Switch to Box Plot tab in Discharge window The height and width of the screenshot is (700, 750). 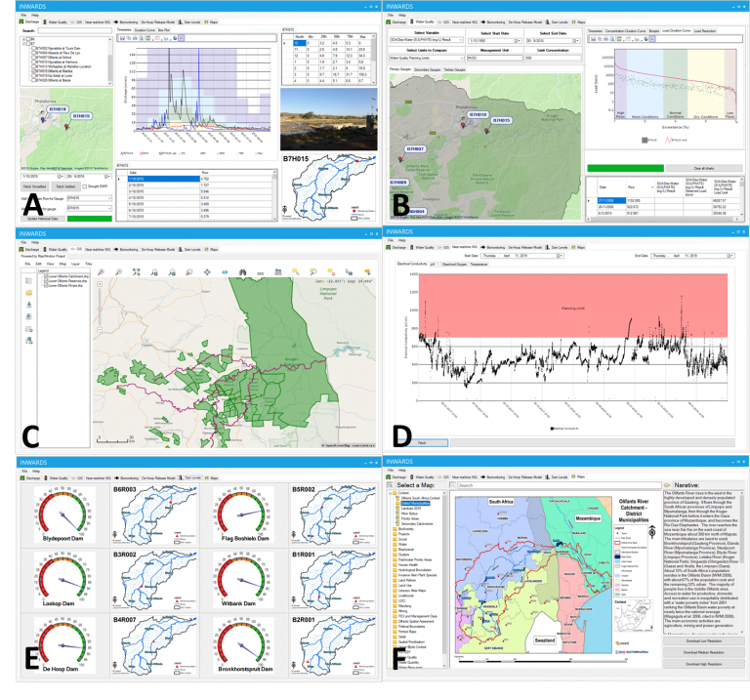(164, 30)
